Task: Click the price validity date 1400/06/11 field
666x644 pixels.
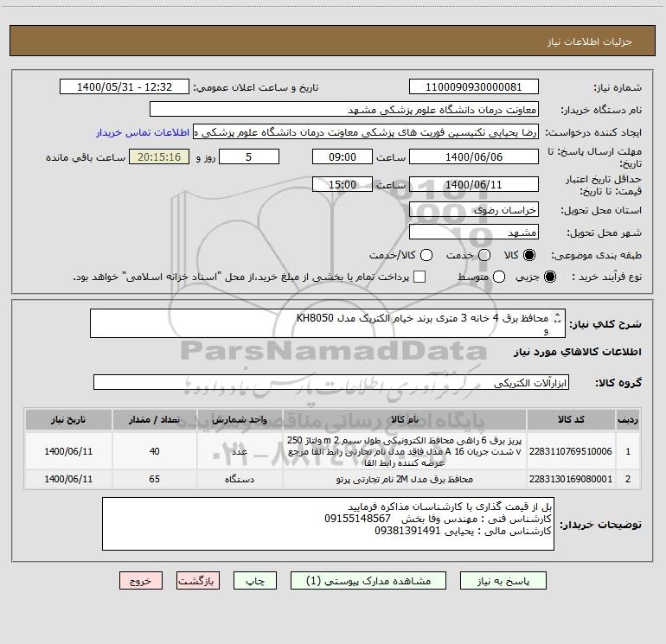Action: click(474, 185)
